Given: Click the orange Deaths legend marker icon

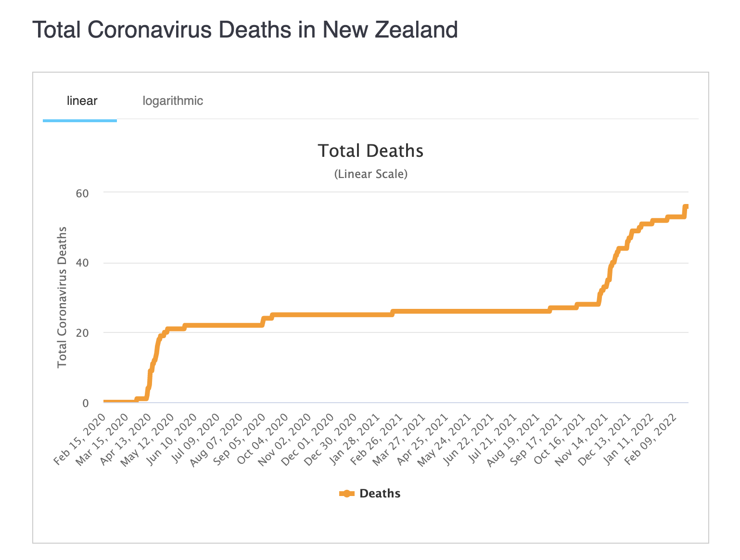Looking at the screenshot, I should pyautogui.click(x=346, y=494).
